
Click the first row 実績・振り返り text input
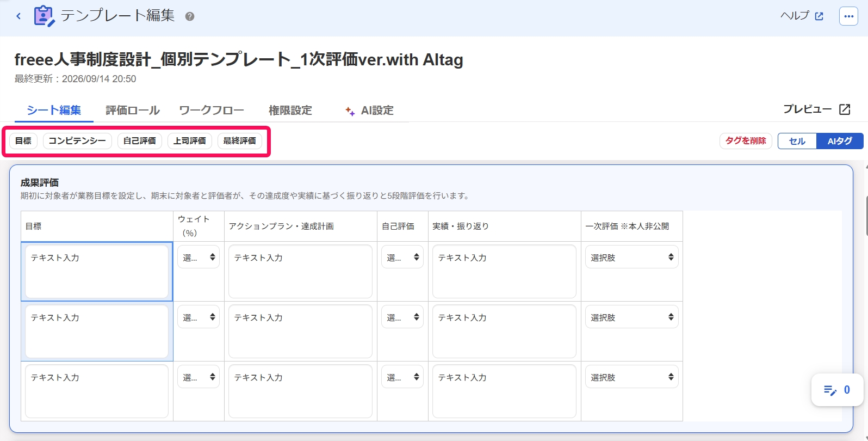(x=504, y=272)
